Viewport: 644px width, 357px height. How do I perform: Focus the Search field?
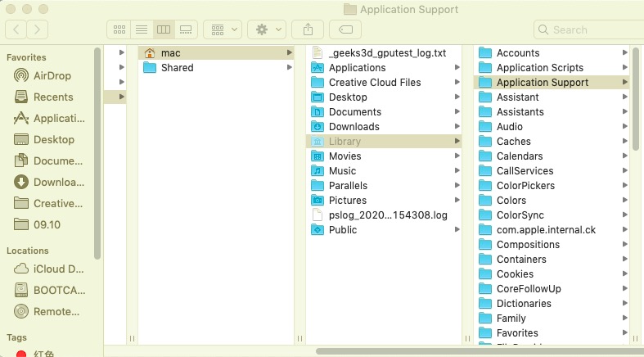pyautogui.click(x=589, y=29)
